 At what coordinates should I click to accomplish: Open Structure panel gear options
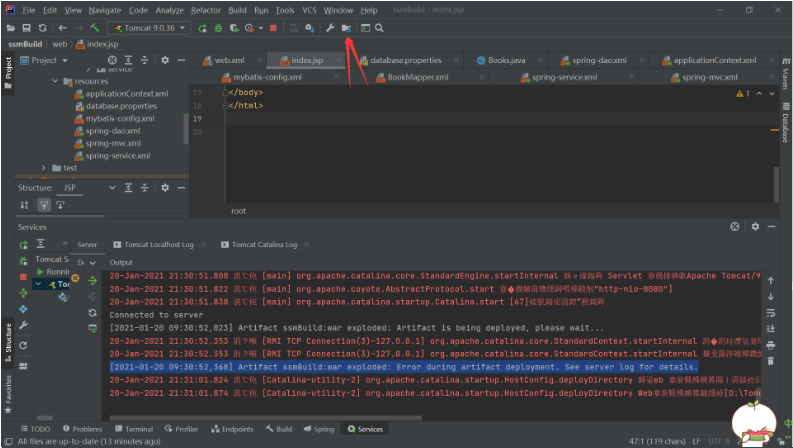[165, 188]
